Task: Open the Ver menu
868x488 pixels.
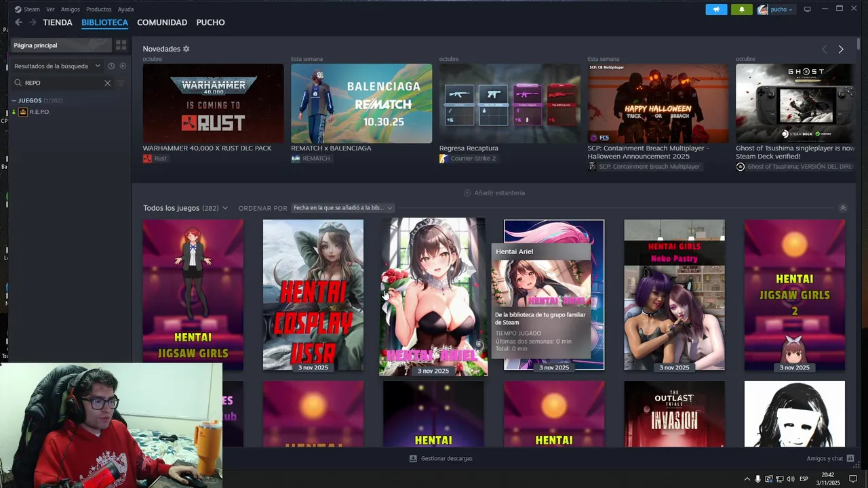Action: coord(50,9)
